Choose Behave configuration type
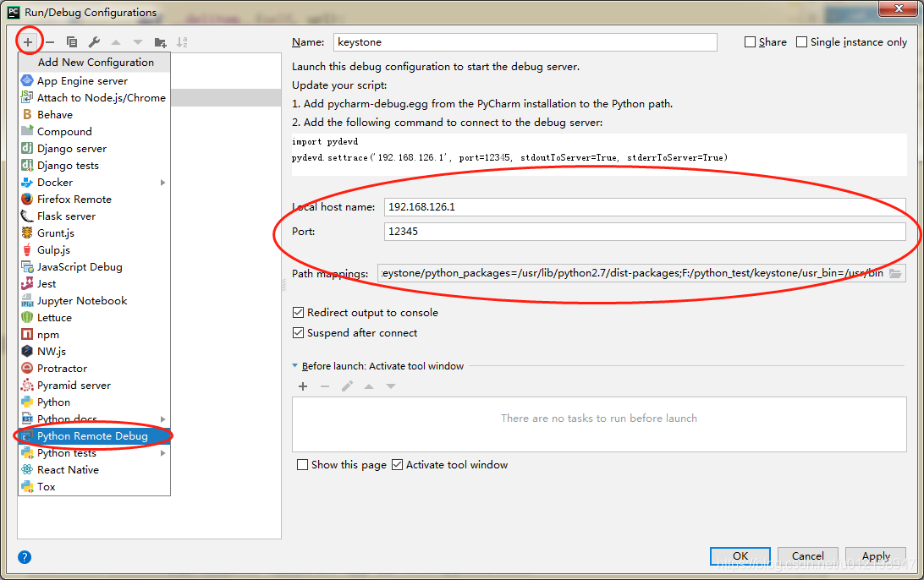 pos(94,115)
